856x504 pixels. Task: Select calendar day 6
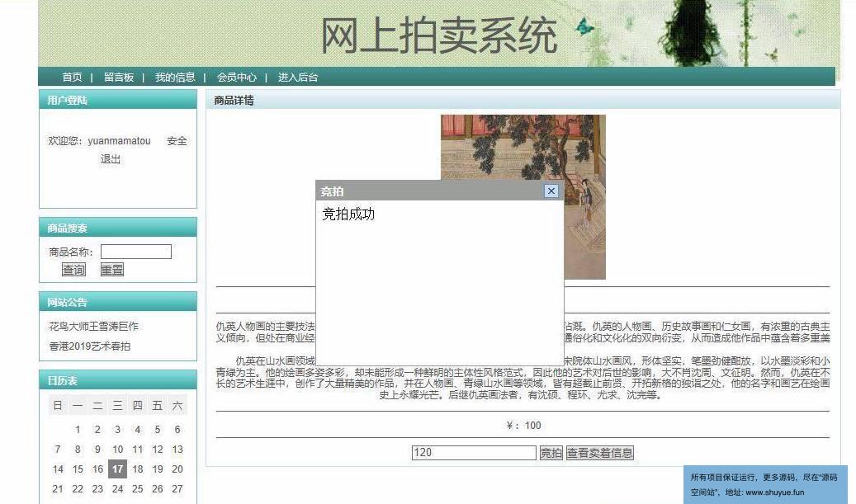tap(177, 429)
